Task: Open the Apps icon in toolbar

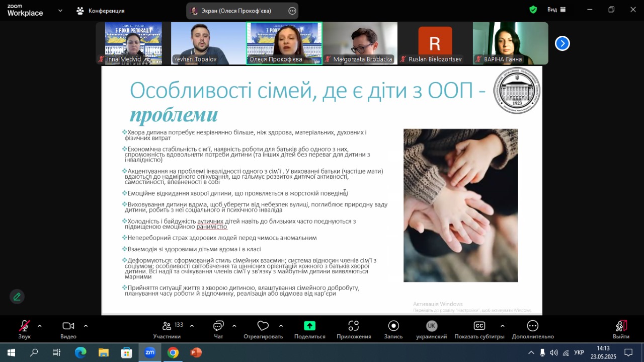Action: [x=354, y=326]
